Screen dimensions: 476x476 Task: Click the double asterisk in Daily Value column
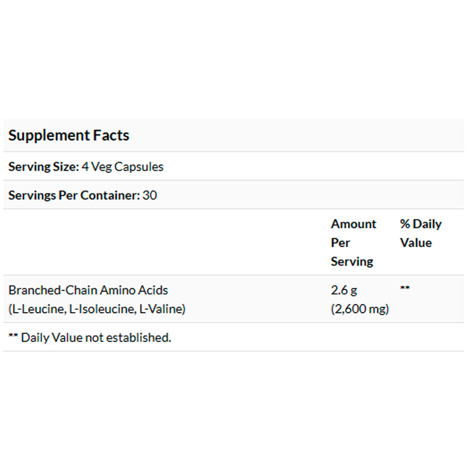405,289
